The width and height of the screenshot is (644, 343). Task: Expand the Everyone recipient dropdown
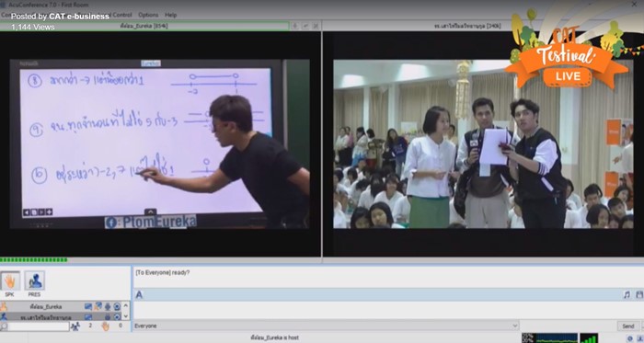pos(514,326)
